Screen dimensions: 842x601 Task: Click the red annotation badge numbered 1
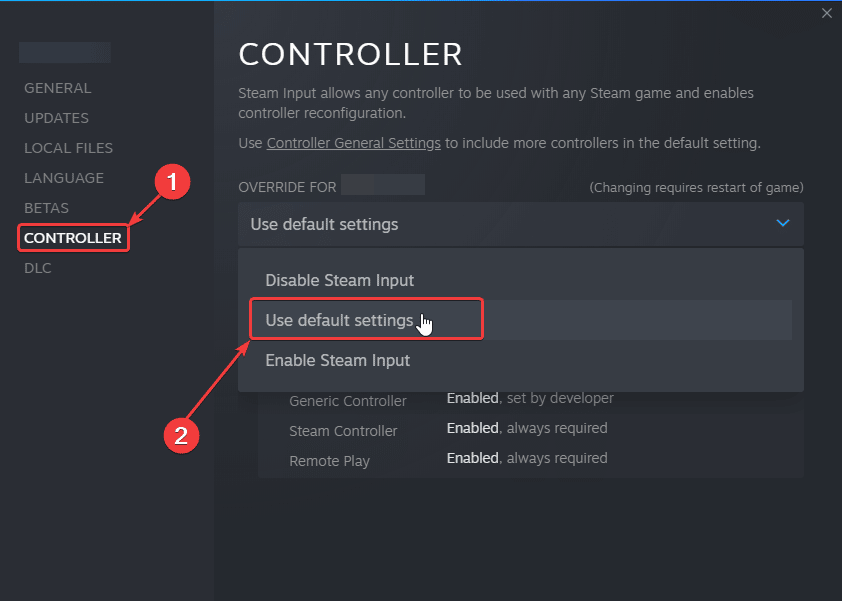point(172,182)
